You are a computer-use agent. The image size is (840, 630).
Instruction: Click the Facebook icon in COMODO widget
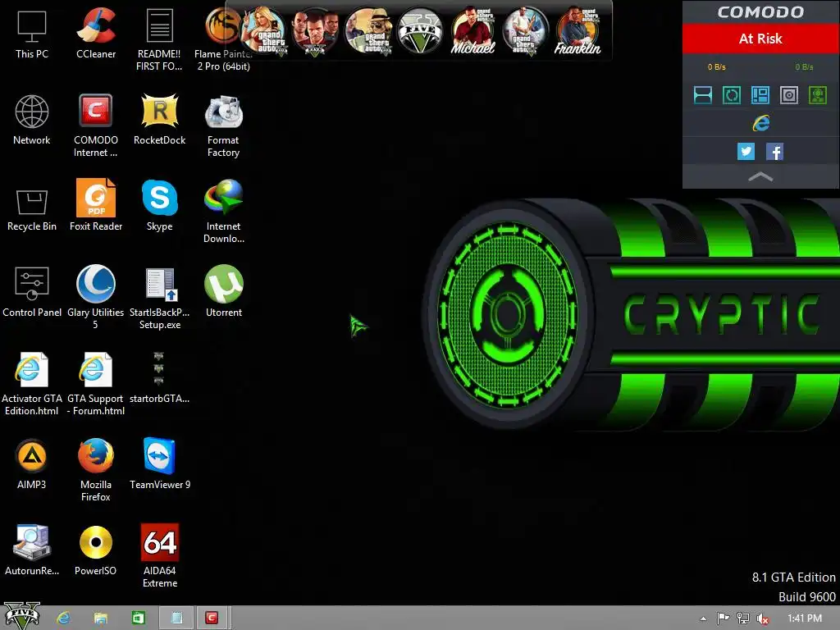(774, 152)
